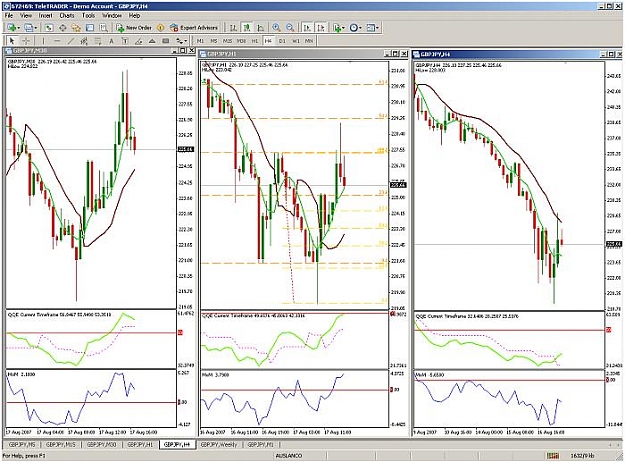Viewport: 625px width, 462px height.
Task: Switch to the GBPJPY,M15 chart tab
Action: coord(60,444)
